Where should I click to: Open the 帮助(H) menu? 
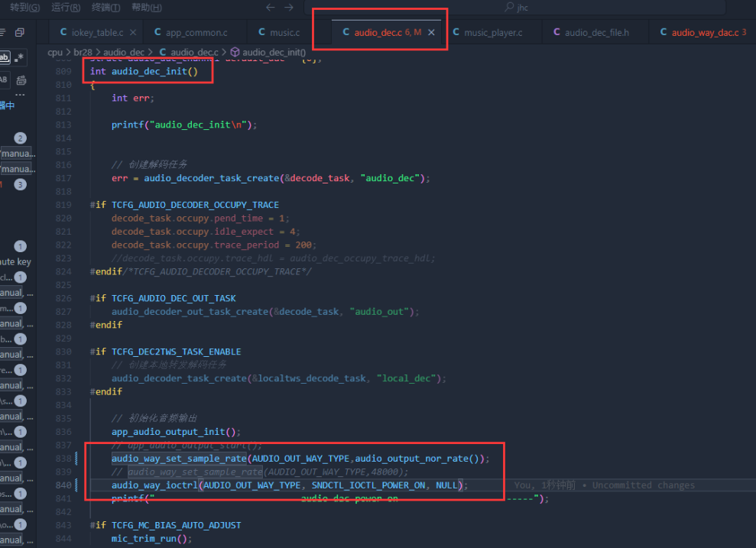click(x=147, y=7)
